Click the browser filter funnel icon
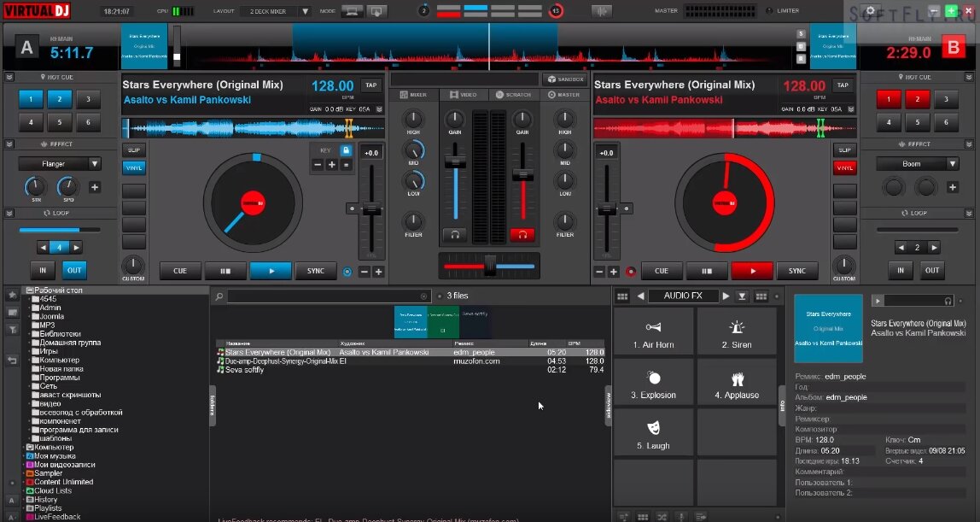980x522 pixels. click(12, 330)
